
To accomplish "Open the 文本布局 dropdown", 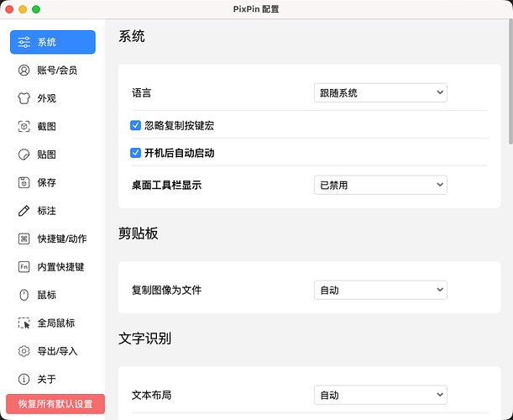I will [380, 395].
